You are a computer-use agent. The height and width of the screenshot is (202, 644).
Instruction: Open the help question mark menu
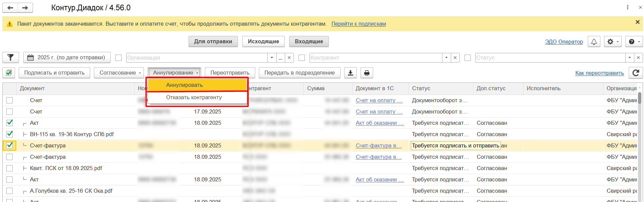tap(634, 42)
